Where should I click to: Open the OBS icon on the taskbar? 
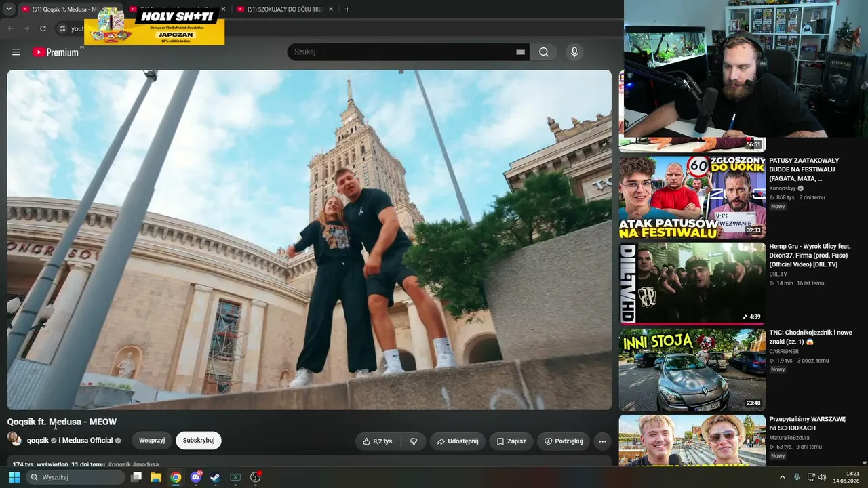pos(256,477)
